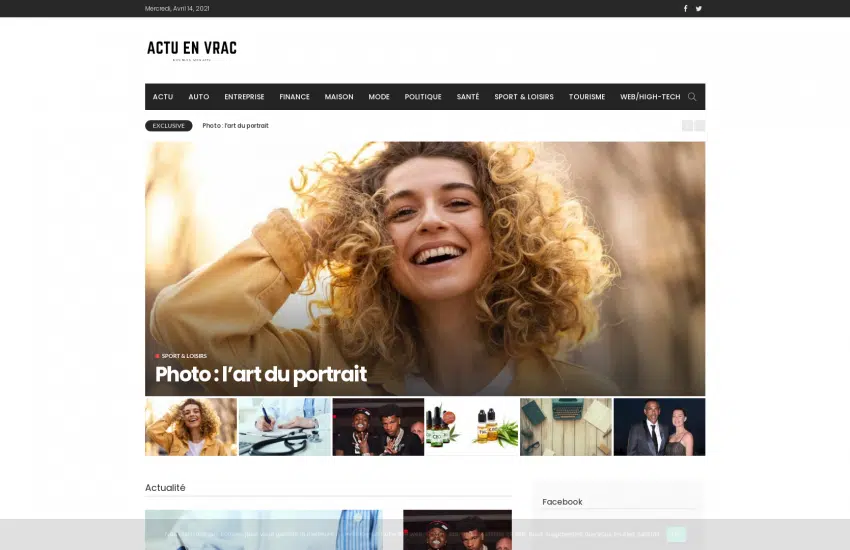Select the curly-haired woman slider thumbnail
Image resolution: width=850 pixels, height=550 pixels.
pos(191,427)
